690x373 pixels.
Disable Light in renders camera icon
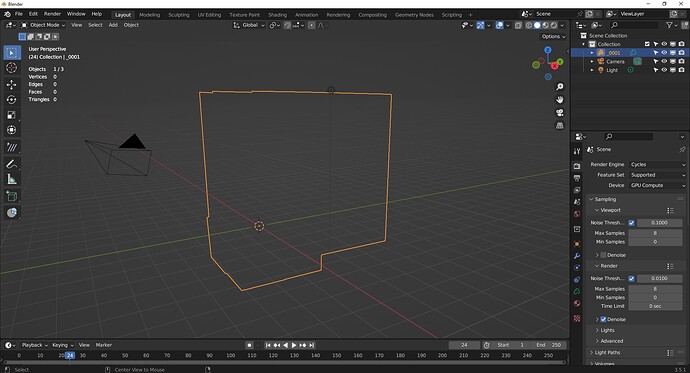coord(681,69)
